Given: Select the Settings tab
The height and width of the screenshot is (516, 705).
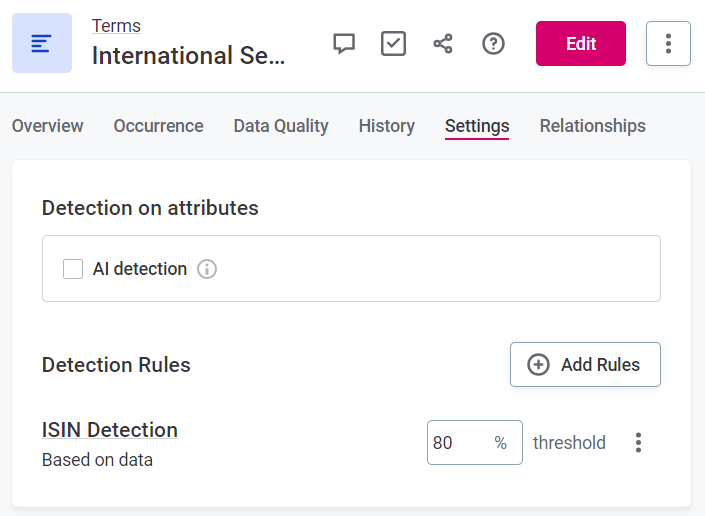Looking at the screenshot, I should (x=477, y=126).
